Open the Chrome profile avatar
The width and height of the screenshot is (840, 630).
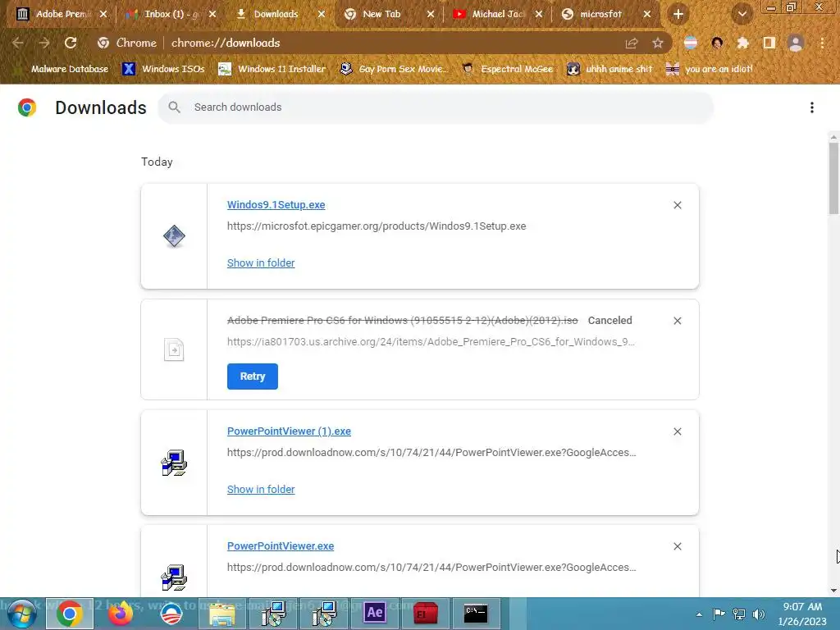(796, 43)
